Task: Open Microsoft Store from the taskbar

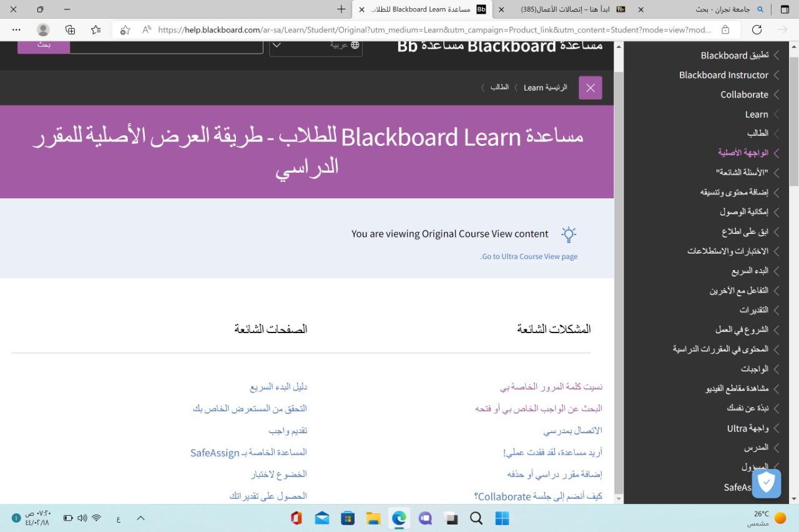Action: point(347,518)
